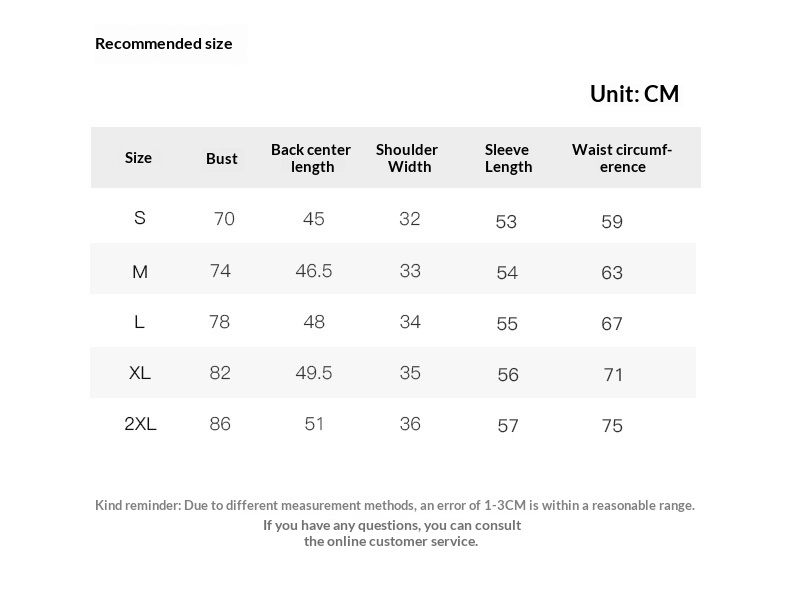Click the 'Bust' column header
Viewport: 790px width, 593px height.
tap(222, 158)
